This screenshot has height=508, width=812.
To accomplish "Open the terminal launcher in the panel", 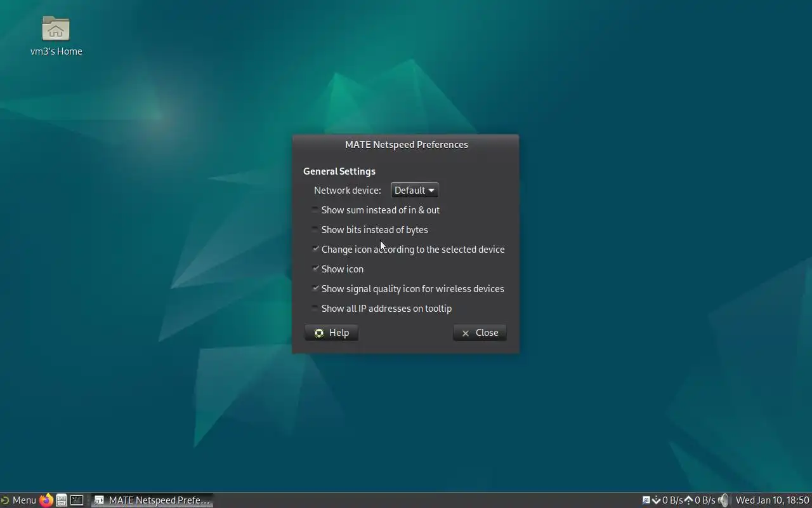I will (x=77, y=500).
